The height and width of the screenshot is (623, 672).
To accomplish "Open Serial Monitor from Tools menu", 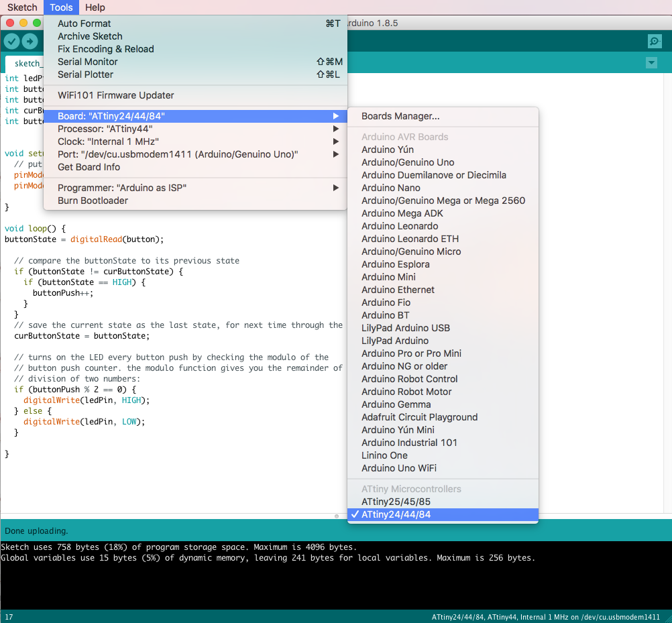I will (195, 62).
